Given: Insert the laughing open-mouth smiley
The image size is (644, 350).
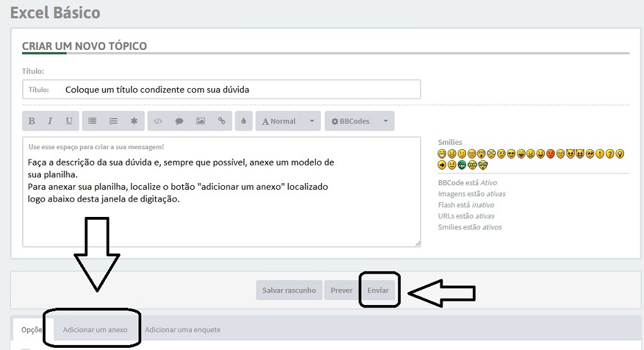Looking at the screenshot, I should (x=521, y=154).
